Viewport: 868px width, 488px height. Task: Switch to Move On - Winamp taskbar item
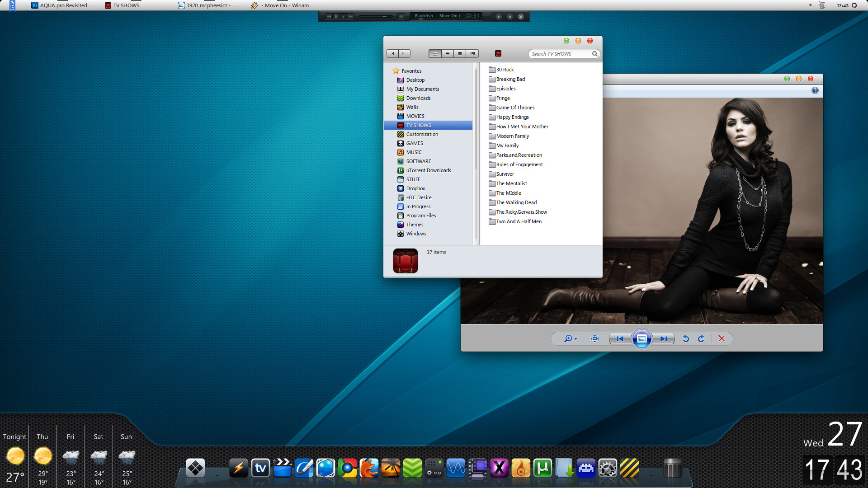click(282, 5)
